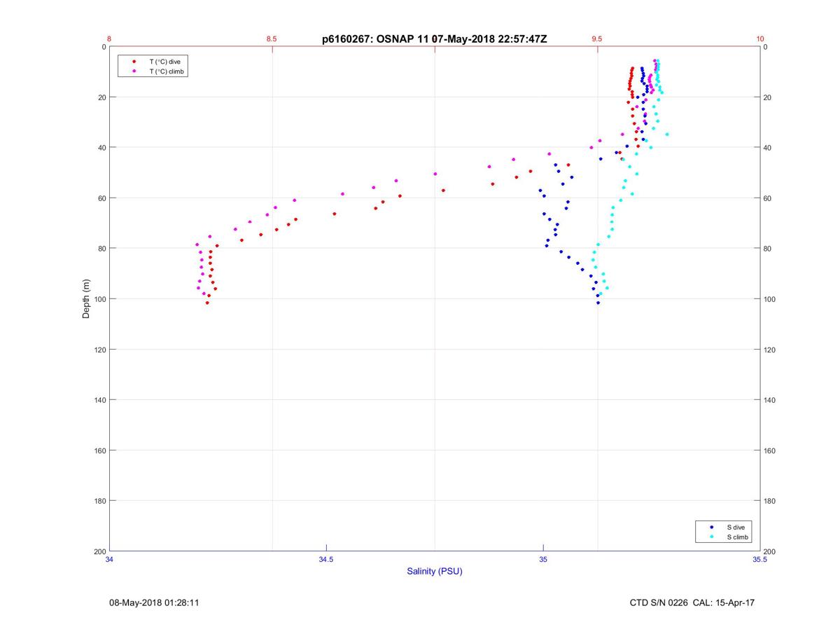Click the magenta climb marker in temperature legend
The image size is (840, 620).
click(x=134, y=71)
